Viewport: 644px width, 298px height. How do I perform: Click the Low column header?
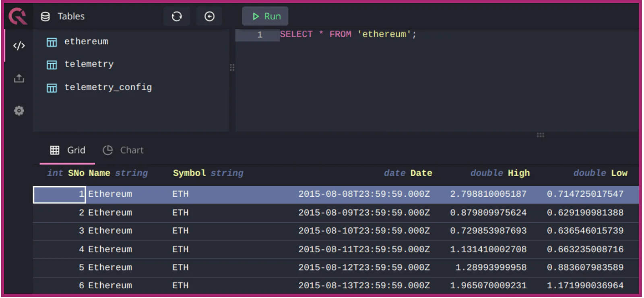click(600, 173)
